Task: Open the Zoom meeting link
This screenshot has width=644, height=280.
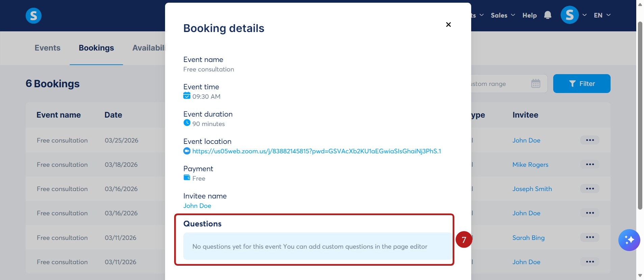Action: [316, 151]
